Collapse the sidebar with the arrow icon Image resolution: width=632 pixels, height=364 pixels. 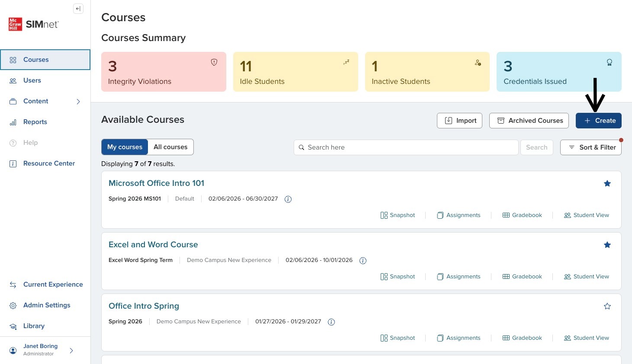point(78,9)
